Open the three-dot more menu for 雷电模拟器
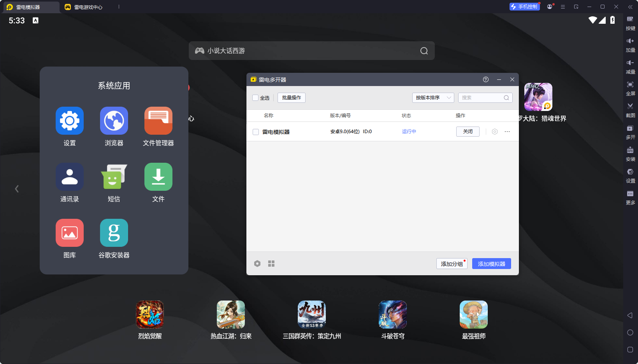Viewport: 638px width, 364px height. [507, 132]
